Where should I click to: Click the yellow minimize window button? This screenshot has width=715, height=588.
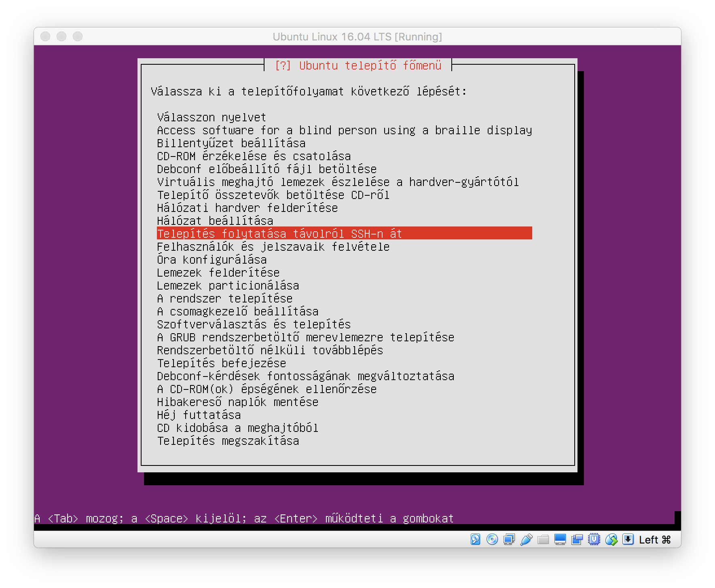[x=61, y=36]
